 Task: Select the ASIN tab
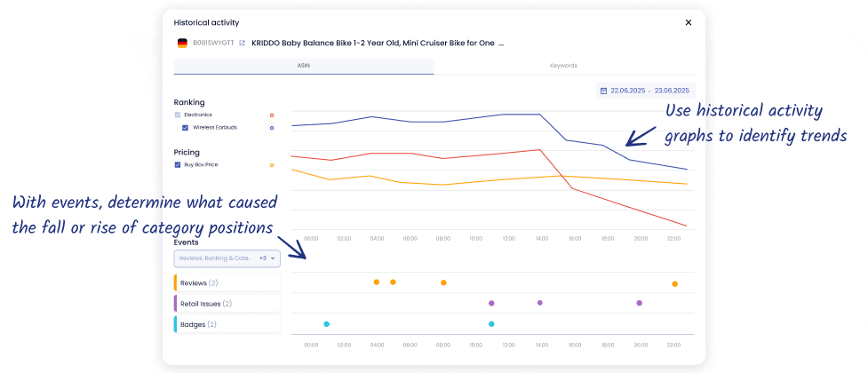coord(303,66)
